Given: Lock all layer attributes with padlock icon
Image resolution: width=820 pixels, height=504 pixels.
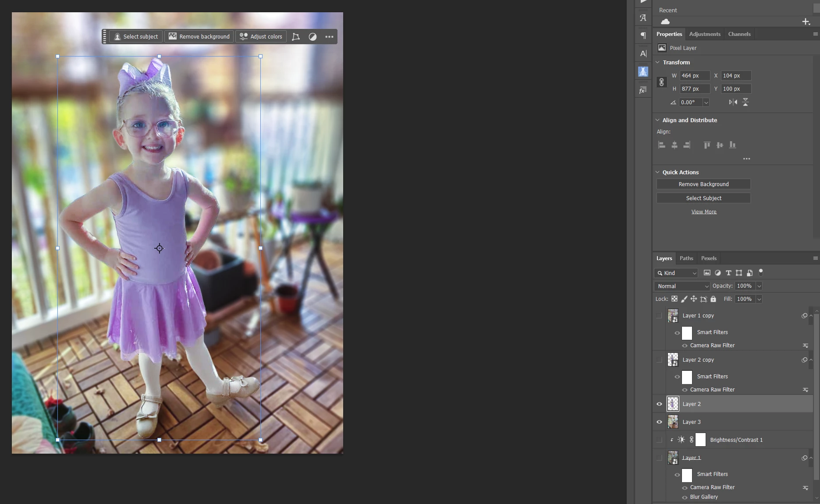Looking at the screenshot, I should tap(713, 299).
